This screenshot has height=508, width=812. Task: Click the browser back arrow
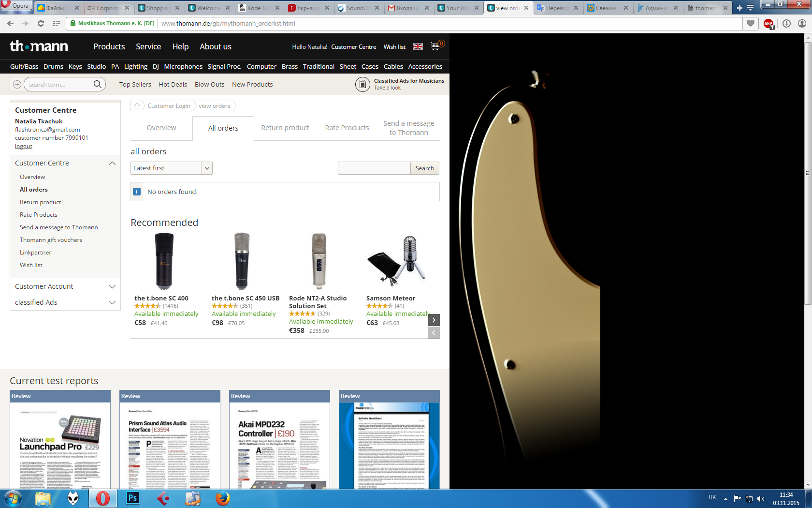point(10,23)
